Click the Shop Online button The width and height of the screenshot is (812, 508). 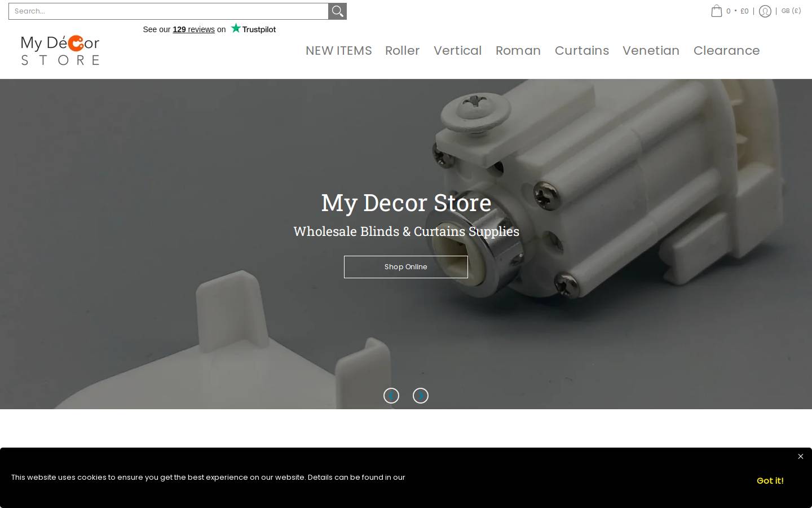[406, 267]
